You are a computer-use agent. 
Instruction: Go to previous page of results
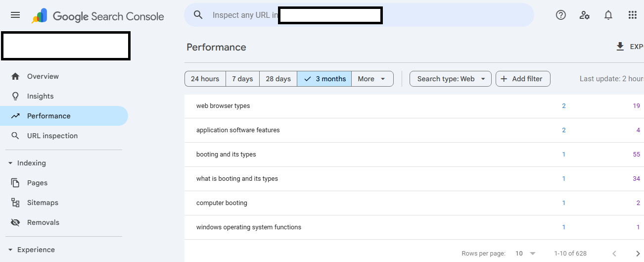[614, 254]
